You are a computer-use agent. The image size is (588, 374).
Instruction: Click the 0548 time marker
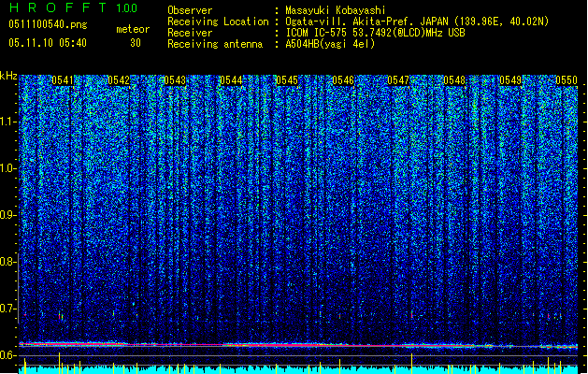pos(454,80)
